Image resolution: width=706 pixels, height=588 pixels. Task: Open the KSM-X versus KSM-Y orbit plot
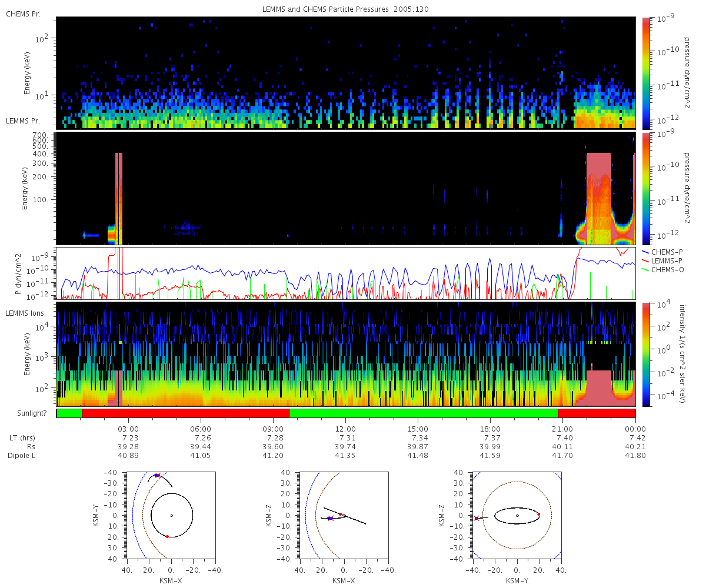[171, 516]
